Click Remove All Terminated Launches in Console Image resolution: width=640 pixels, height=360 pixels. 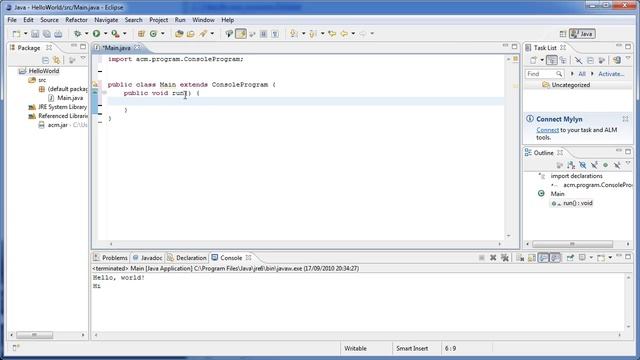(x=505, y=258)
